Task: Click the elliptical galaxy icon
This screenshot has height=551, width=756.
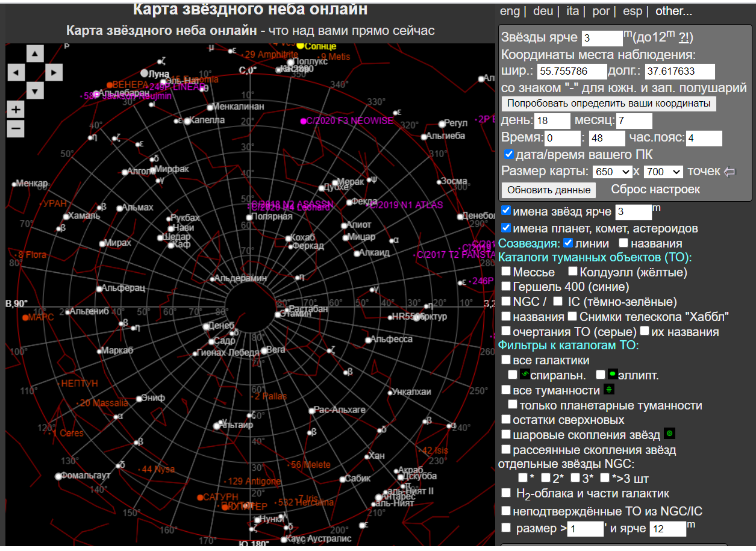Action: (613, 375)
